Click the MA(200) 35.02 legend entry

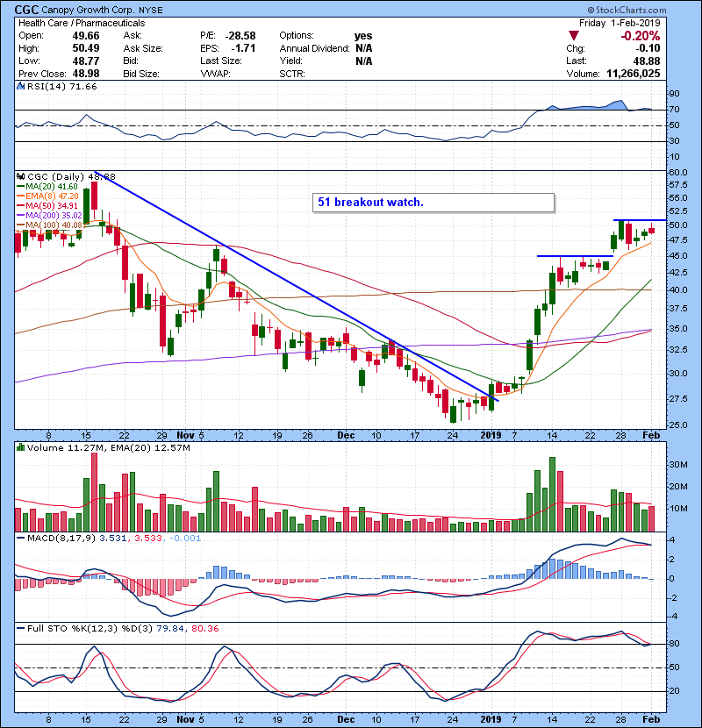click(x=49, y=216)
